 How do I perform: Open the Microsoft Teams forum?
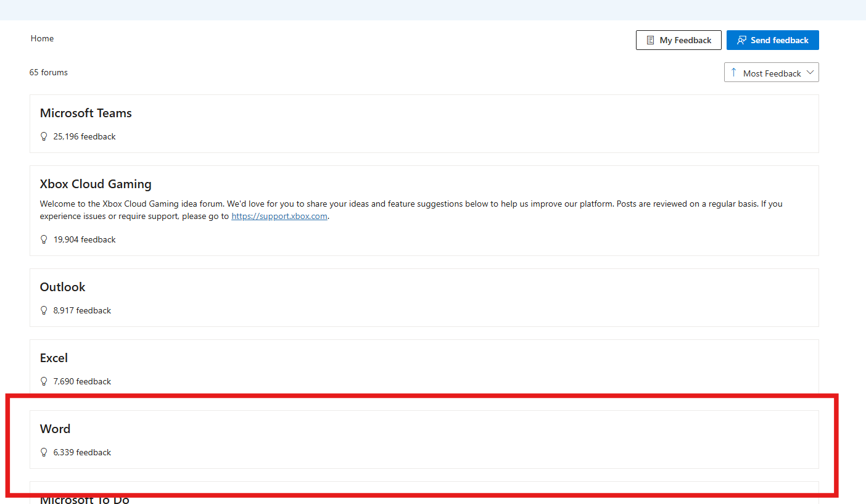86,113
